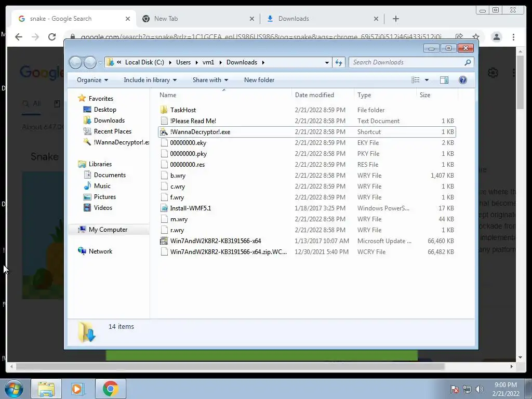The height and width of the screenshot is (399, 532).
Task: Open Pictures library
Action: [x=104, y=197]
